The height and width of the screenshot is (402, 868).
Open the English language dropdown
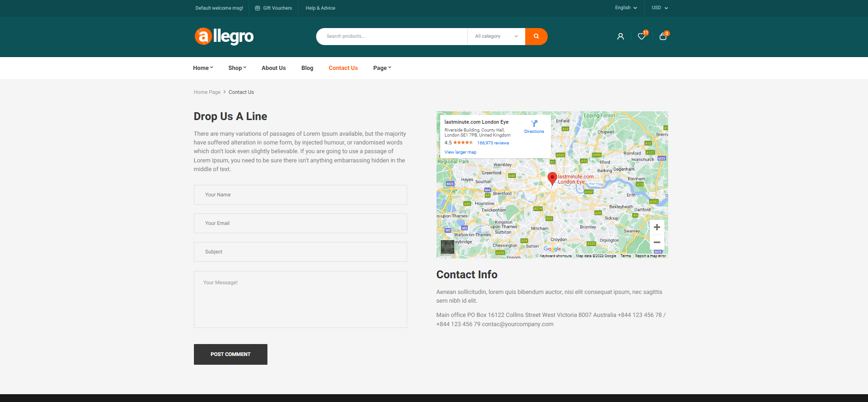(626, 8)
